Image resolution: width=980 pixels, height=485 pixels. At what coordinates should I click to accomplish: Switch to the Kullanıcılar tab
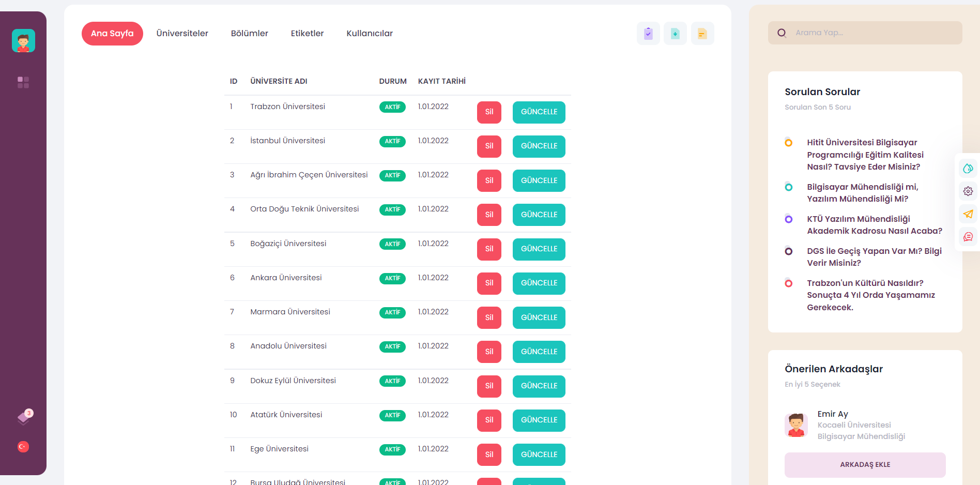point(370,33)
